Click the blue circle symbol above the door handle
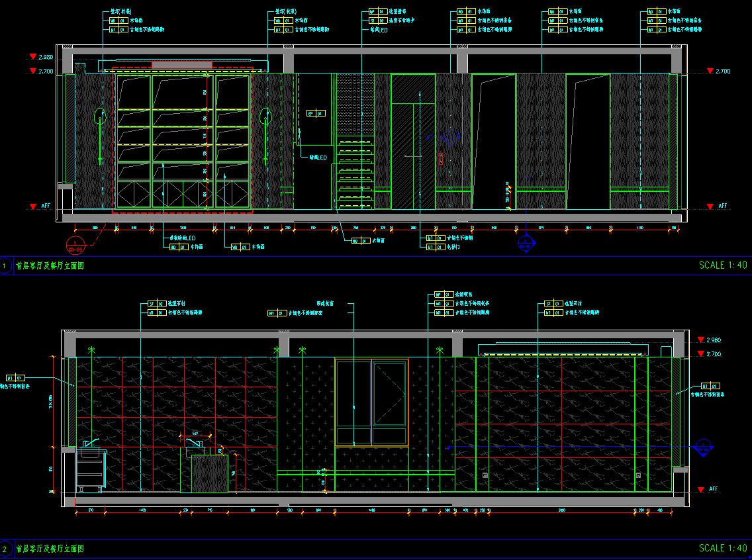 [451, 136]
